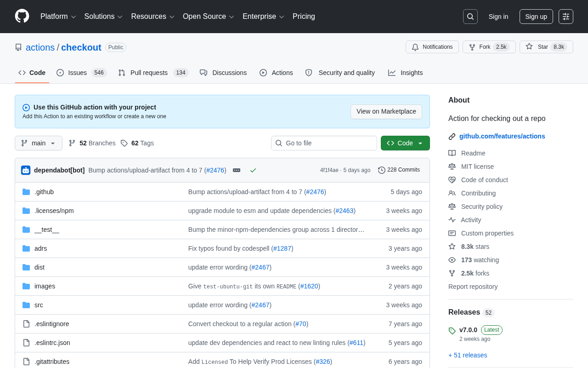The width and height of the screenshot is (588, 368).
Task: Focus the Go to file field
Action: coord(324,143)
